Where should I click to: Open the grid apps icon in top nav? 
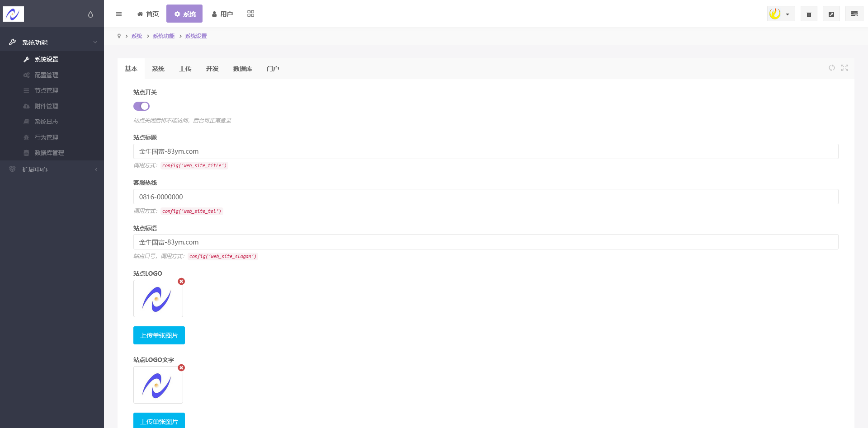pyautogui.click(x=251, y=14)
